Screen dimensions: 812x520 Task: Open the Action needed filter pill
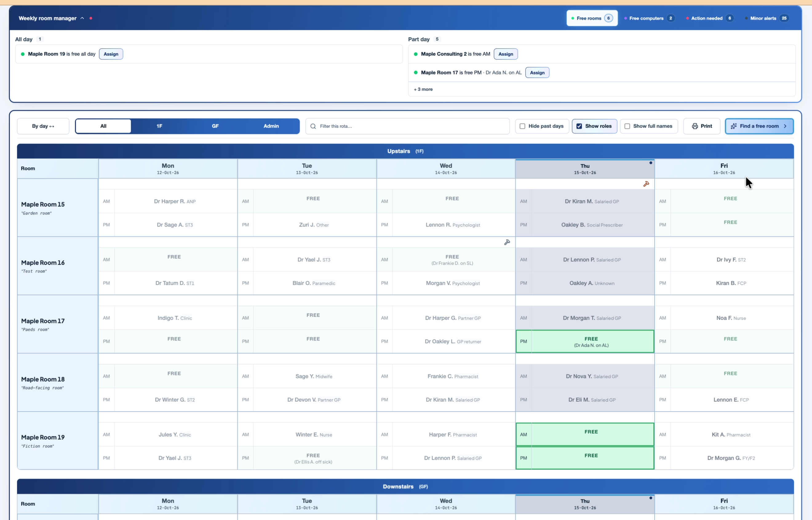tap(710, 18)
